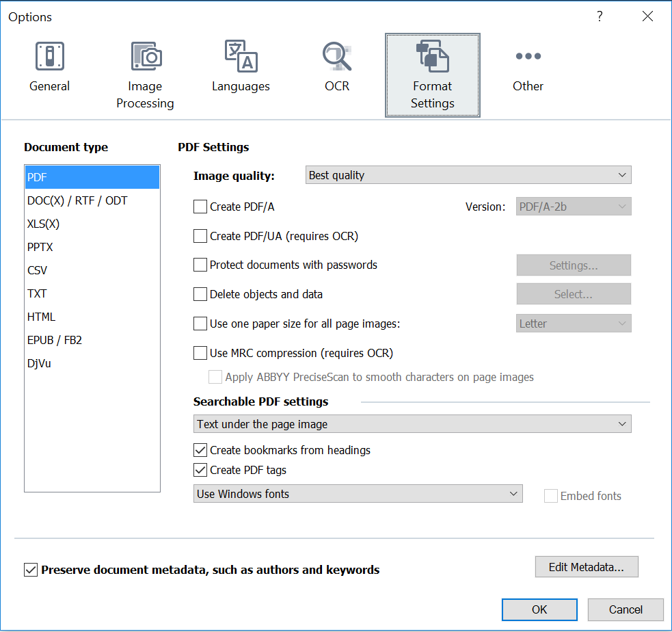The width and height of the screenshot is (672, 632).
Task: Open the help question mark icon
Action: [600, 16]
